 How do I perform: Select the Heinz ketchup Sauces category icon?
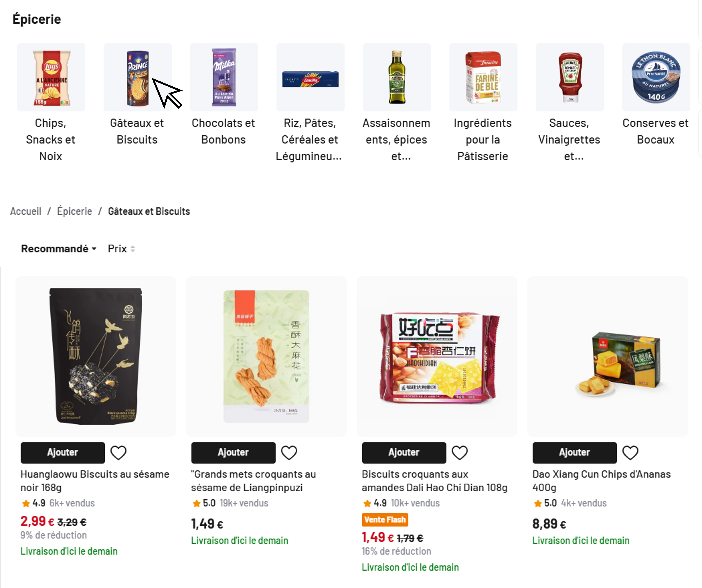[x=570, y=77]
